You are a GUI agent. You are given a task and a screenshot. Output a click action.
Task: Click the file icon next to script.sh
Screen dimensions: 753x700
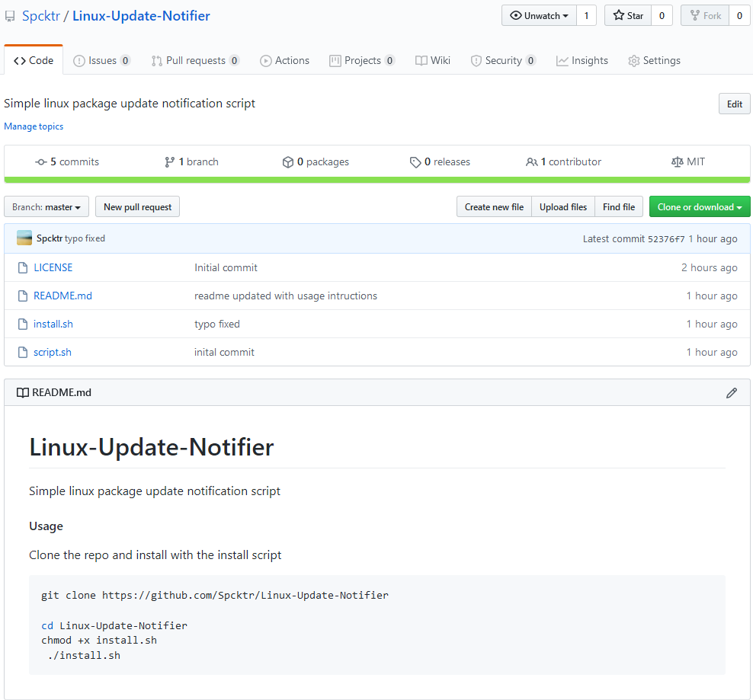(23, 353)
